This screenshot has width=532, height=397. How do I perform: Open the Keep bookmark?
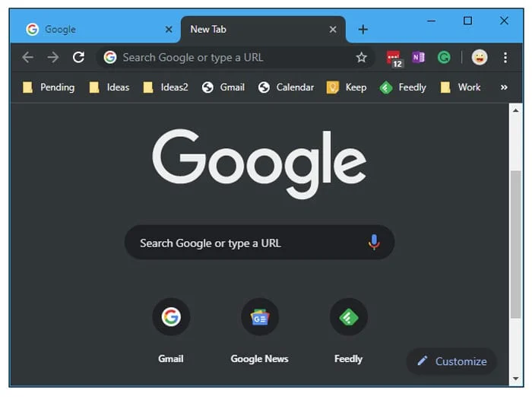(347, 87)
